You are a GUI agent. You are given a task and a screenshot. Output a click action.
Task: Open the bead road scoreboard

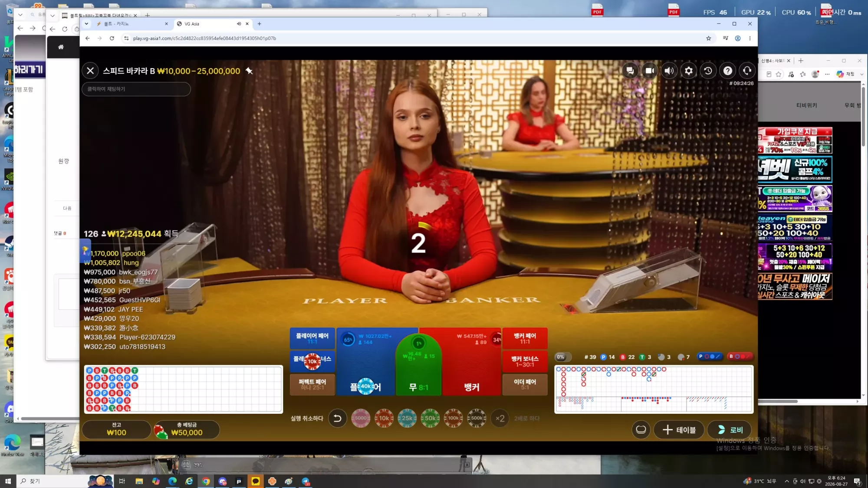[183, 389]
